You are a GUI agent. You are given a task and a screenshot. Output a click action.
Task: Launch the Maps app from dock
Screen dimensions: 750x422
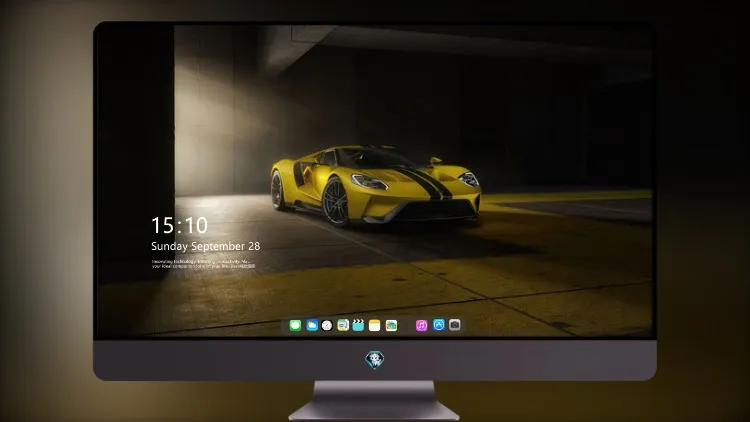point(343,325)
